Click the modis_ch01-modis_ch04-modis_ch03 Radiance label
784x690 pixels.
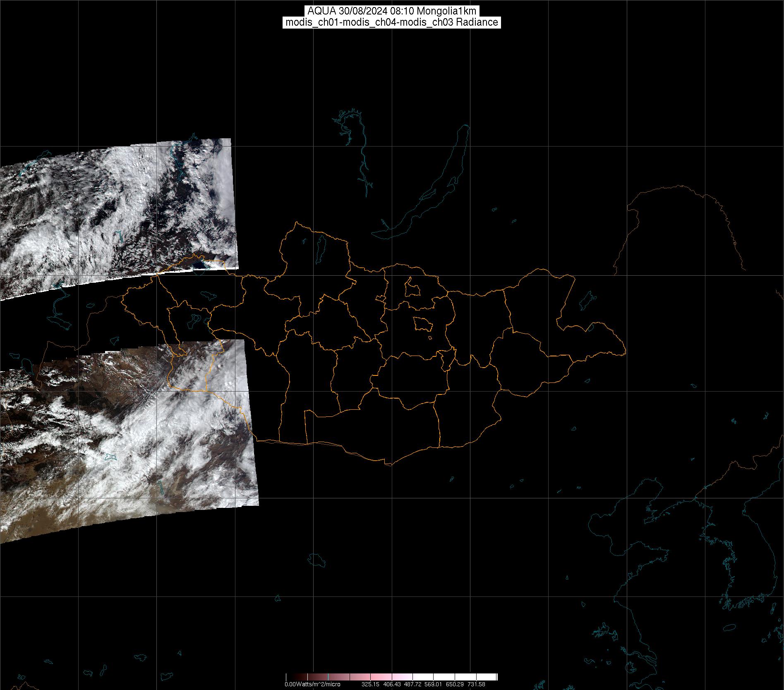[x=392, y=22]
